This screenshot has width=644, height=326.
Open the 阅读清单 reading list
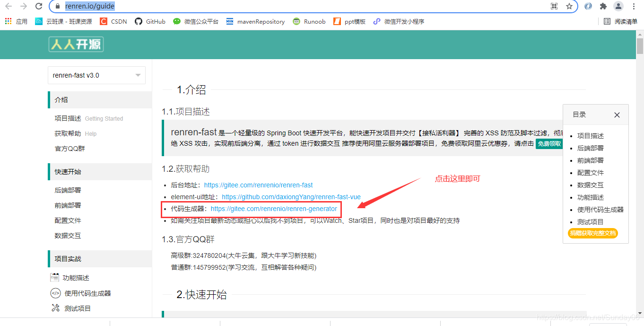[619, 21]
